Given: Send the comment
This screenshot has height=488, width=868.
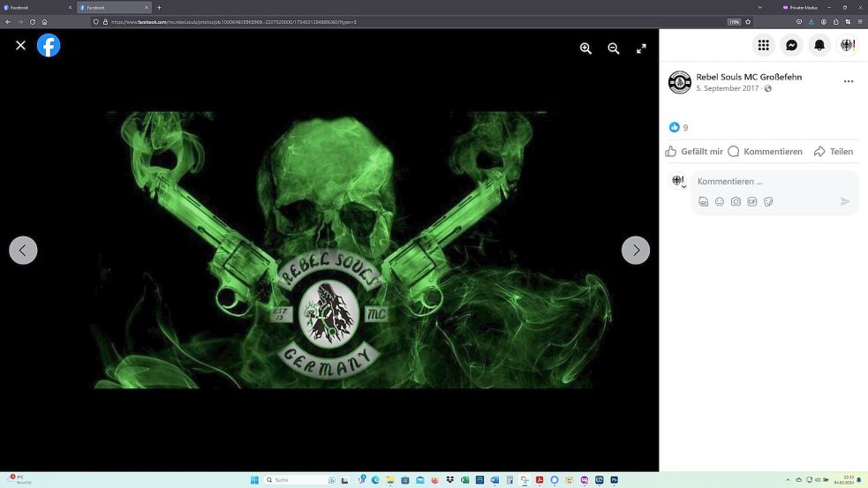Looking at the screenshot, I should [845, 201].
